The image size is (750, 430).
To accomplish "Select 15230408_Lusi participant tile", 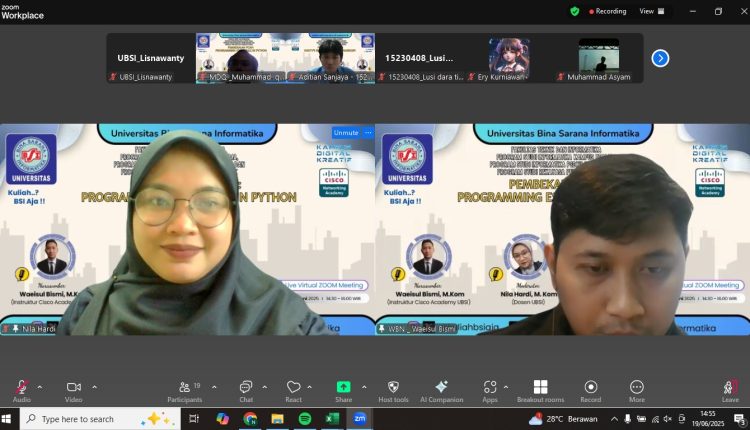I will tap(420, 58).
